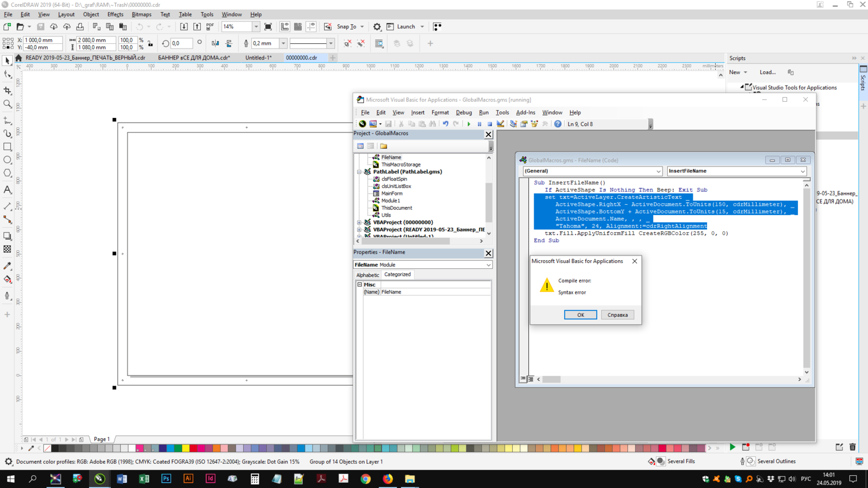
Task: Switch to Categorized properties tab
Action: pos(398,275)
